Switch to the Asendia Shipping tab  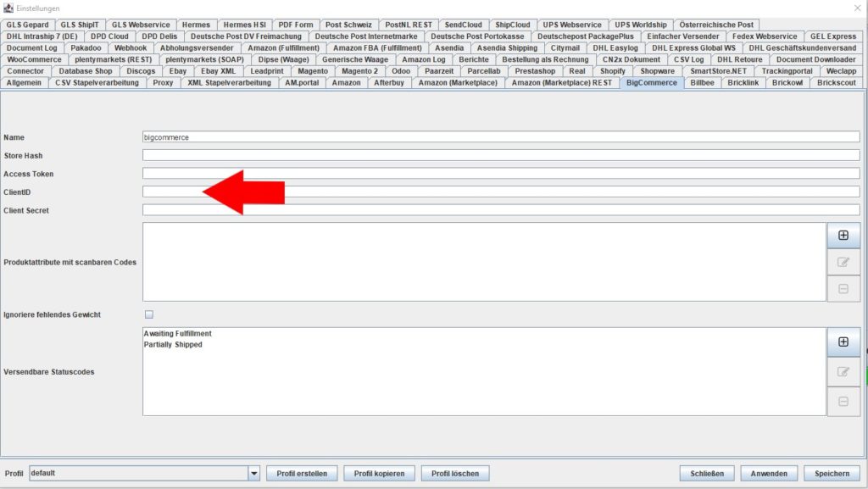pyautogui.click(x=507, y=47)
